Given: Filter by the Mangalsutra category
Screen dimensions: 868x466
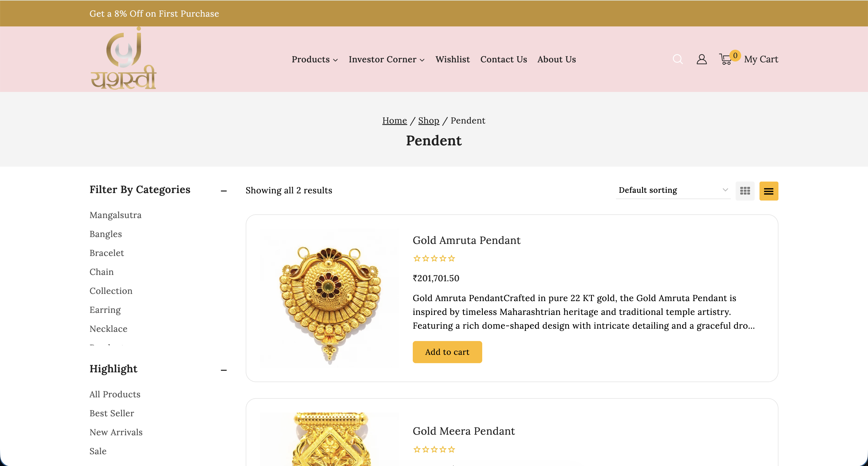Looking at the screenshot, I should 116,215.
